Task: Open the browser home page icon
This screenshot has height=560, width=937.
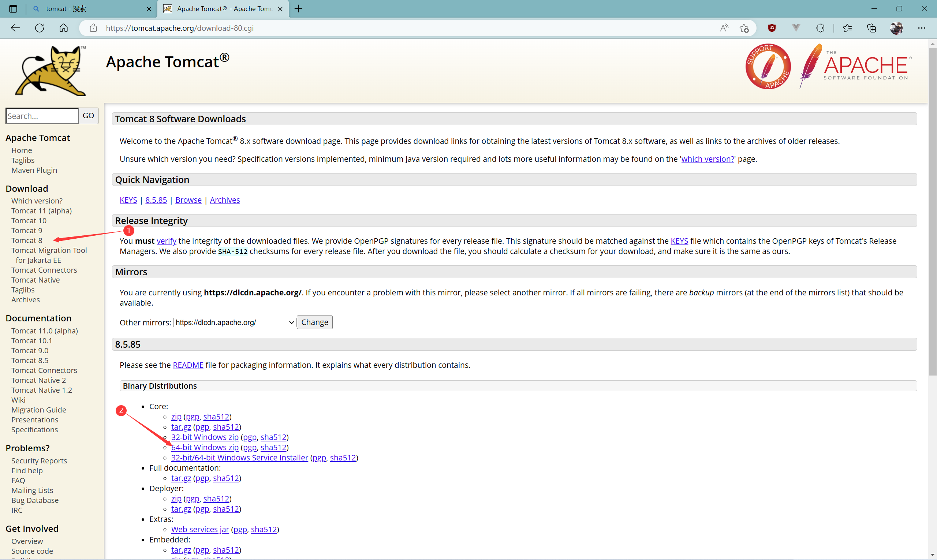Action: 64,28
